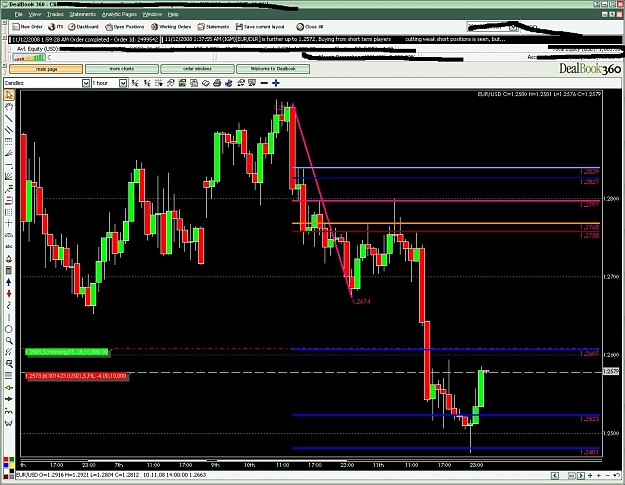The image size is (625, 485).
Task: Select the W pattern tool
Action: pos(9,422)
